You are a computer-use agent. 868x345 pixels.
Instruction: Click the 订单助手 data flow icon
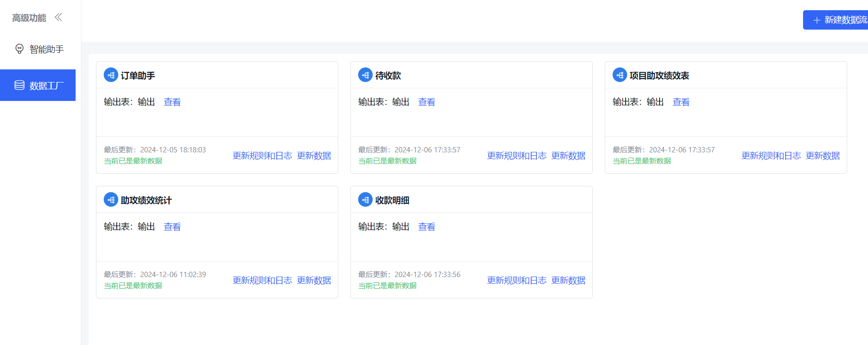coord(110,75)
